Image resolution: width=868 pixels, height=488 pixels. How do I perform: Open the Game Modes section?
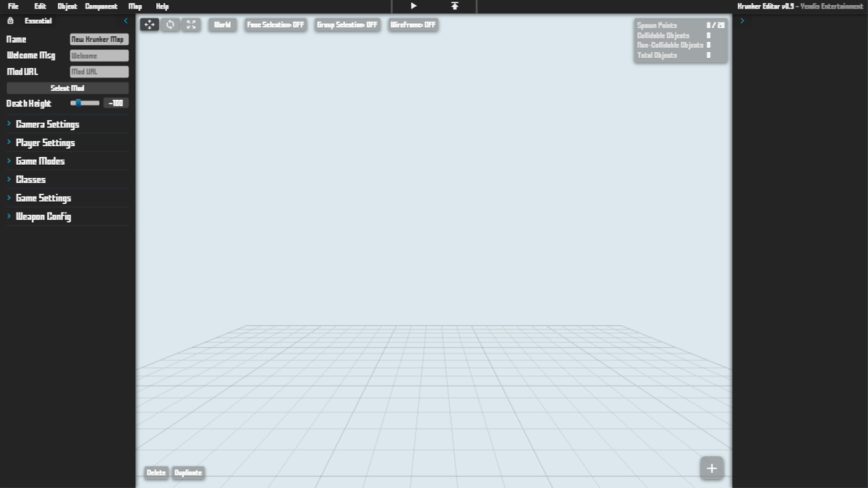40,160
